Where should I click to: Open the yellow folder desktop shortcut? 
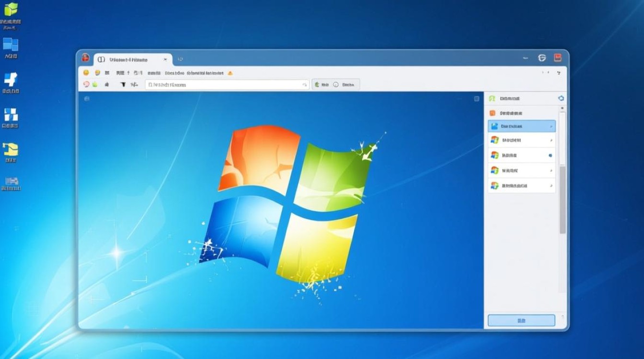click(11, 149)
